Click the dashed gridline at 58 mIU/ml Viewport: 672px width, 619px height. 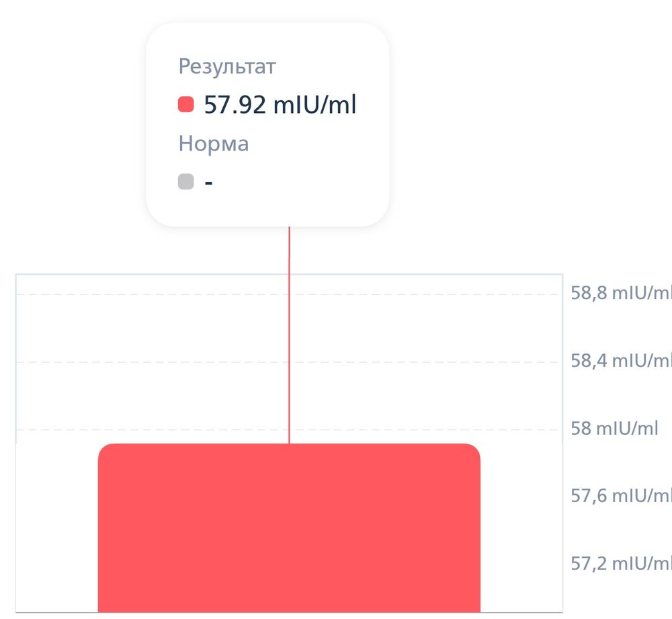point(168,429)
